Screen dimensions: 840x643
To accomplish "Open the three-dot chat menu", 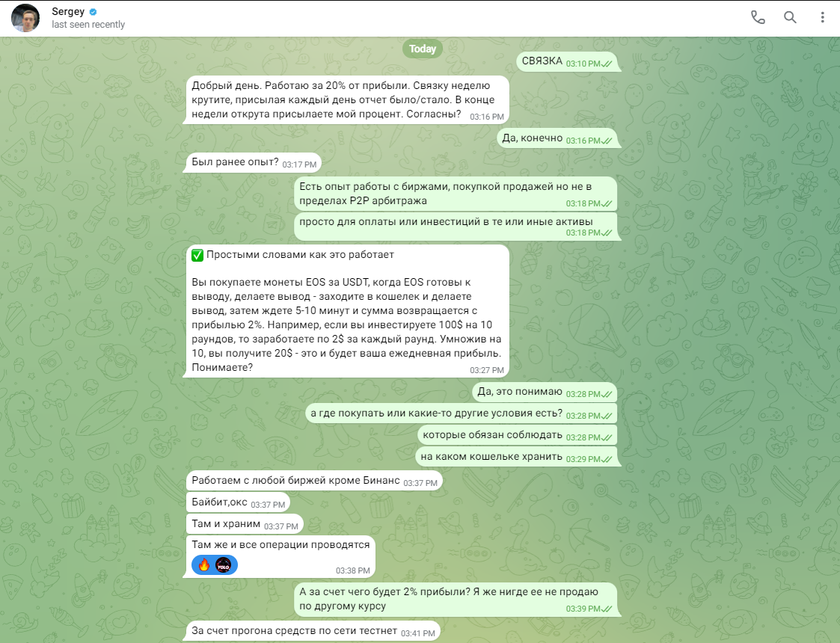I will point(822,18).
